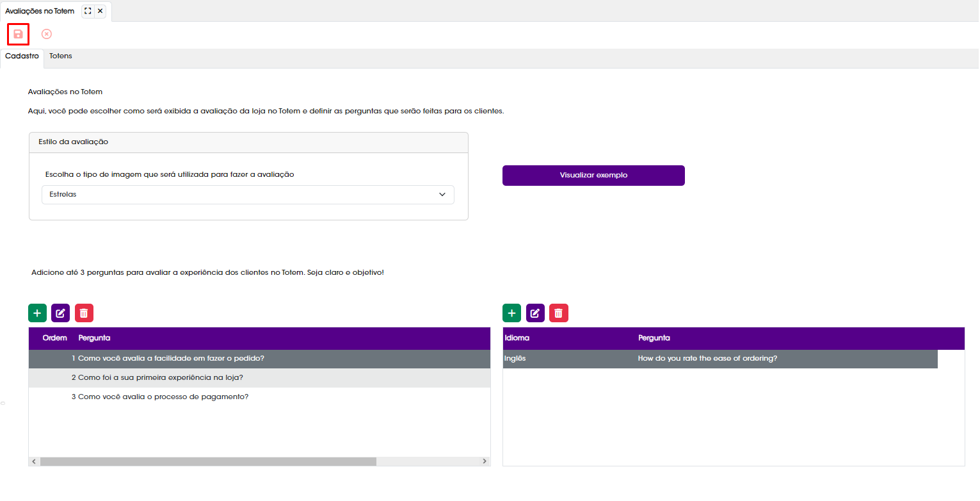Viewport: 980px width, 501px height.
Task: Click the Pergunta header in translations table
Action: coord(654,338)
